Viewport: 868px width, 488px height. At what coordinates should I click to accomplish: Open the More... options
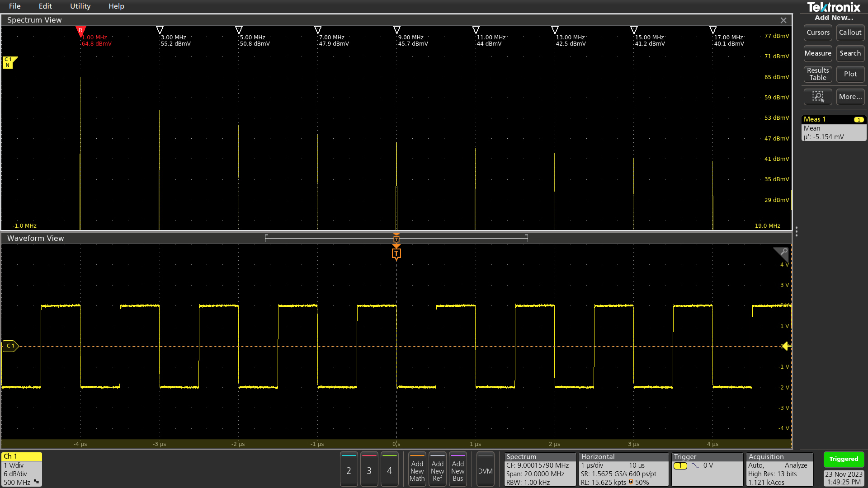coord(850,97)
